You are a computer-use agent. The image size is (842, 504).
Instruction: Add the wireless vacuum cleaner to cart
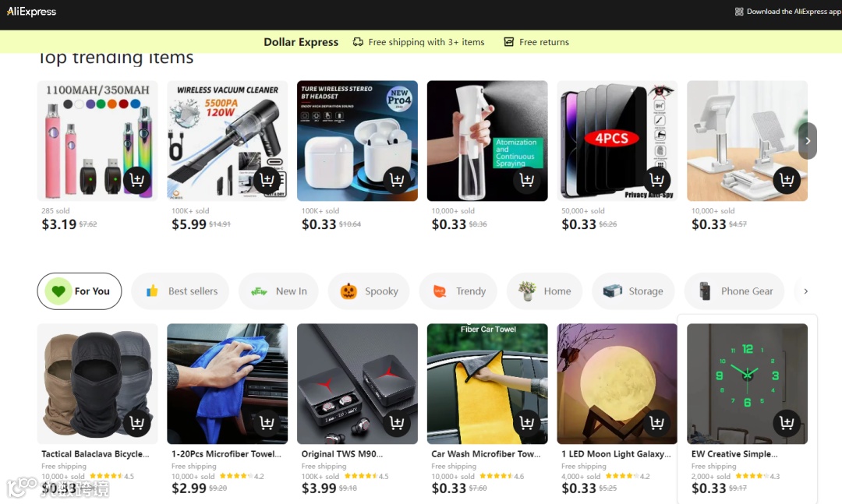[267, 180]
